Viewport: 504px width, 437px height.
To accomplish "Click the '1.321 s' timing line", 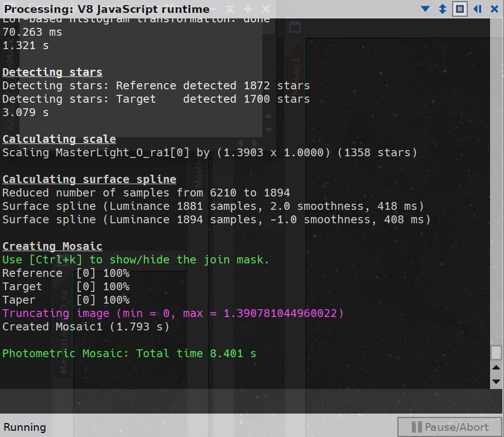I will pyautogui.click(x=25, y=46).
